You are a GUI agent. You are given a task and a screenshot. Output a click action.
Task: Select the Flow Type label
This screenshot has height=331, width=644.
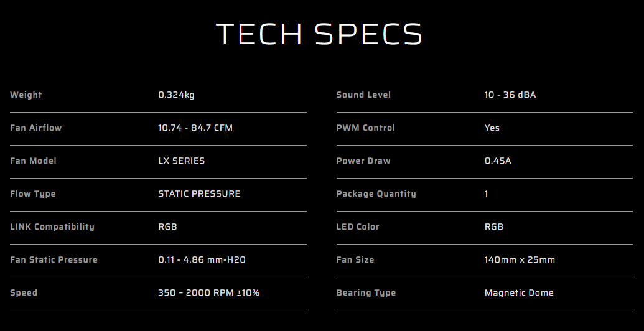(x=32, y=194)
